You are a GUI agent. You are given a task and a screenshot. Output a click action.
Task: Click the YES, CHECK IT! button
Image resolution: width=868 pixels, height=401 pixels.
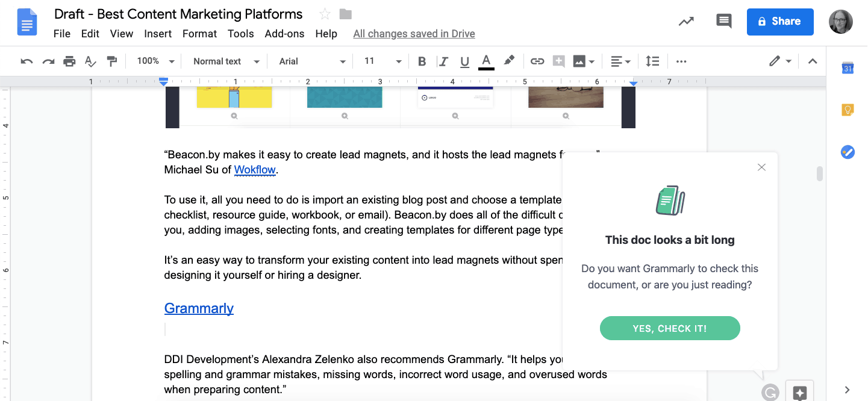pyautogui.click(x=669, y=328)
